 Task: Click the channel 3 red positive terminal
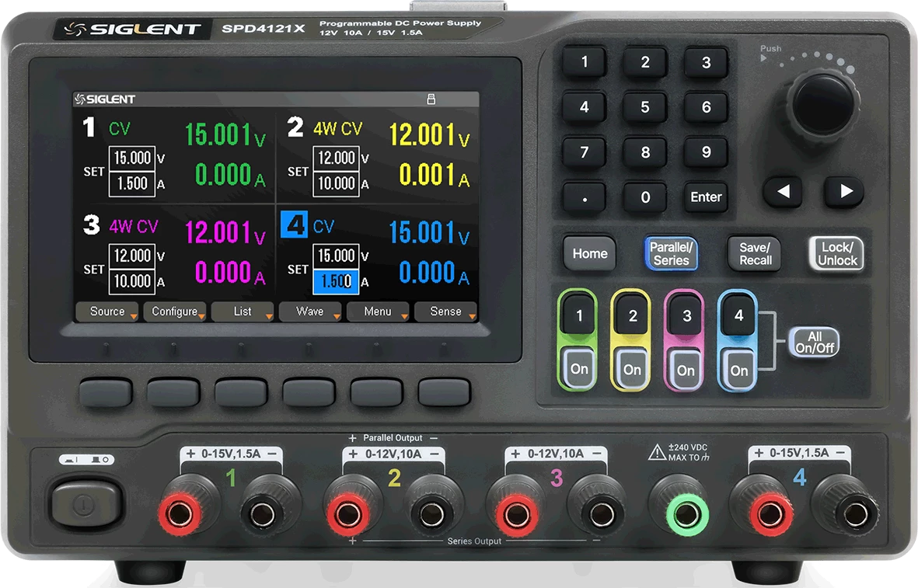tap(517, 514)
